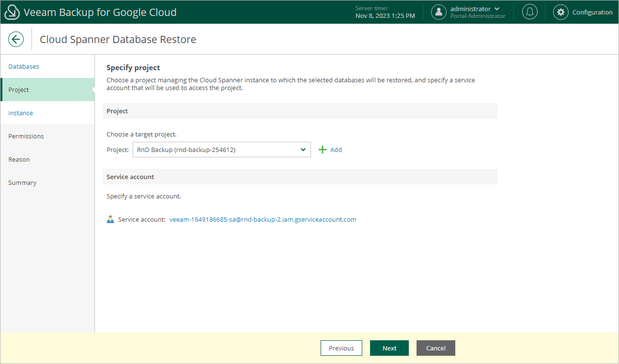Click the green plus Add icon

[x=323, y=150]
